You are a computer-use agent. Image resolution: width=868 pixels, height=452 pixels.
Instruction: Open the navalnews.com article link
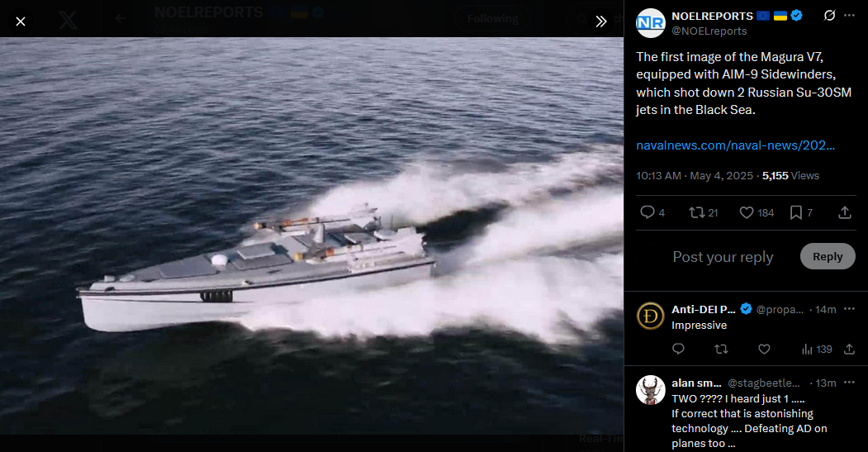(x=735, y=145)
